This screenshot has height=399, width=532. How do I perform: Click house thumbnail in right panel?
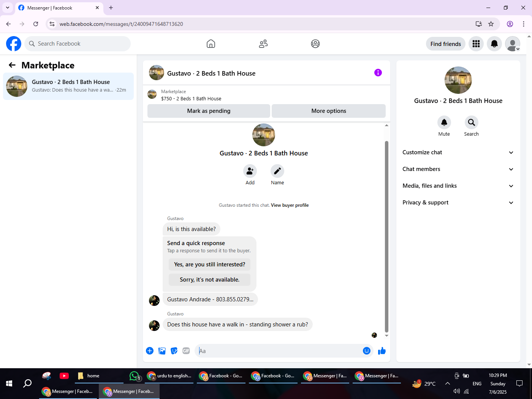click(458, 80)
